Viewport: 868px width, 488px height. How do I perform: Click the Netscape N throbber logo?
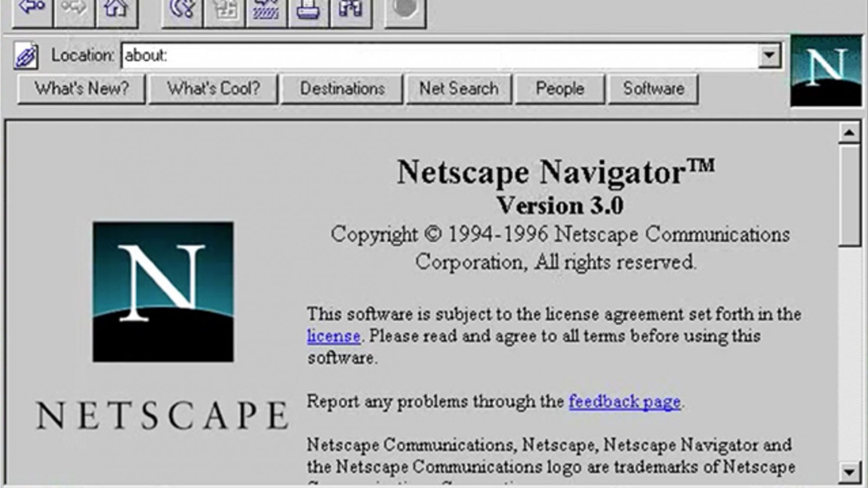tap(827, 72)
